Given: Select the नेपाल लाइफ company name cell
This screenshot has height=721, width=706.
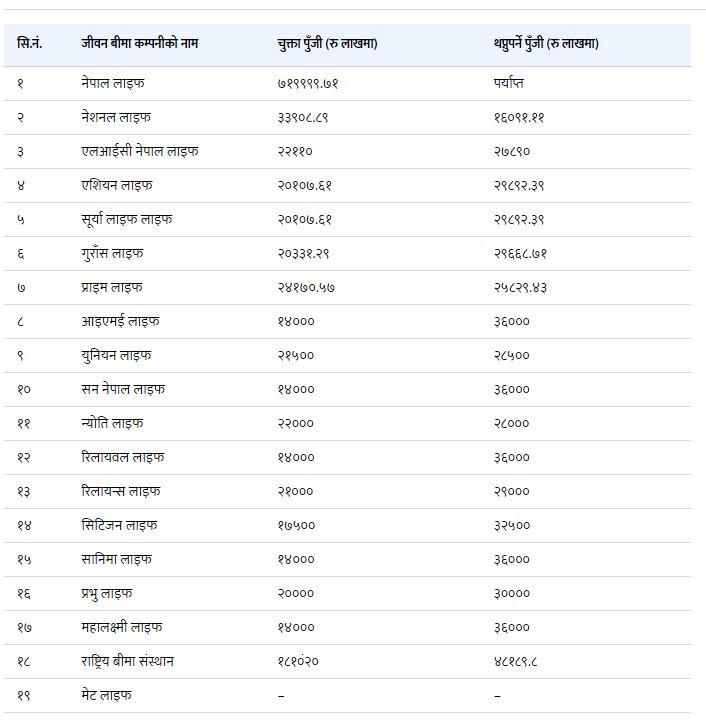Looking at the screenshot, I should tap(113, 83).
